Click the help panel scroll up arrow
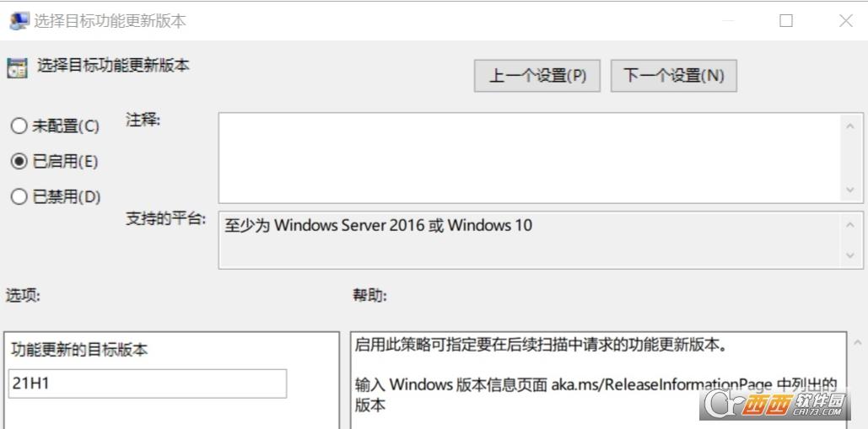The height and width of the screenshot is (429, 868). coord(858,343)
